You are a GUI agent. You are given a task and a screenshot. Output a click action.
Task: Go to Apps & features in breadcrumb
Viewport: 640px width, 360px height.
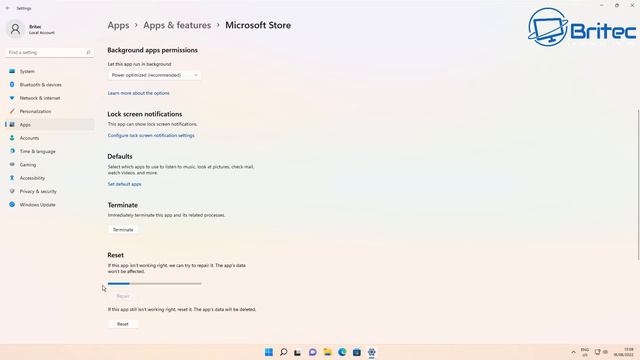[177, 25]
